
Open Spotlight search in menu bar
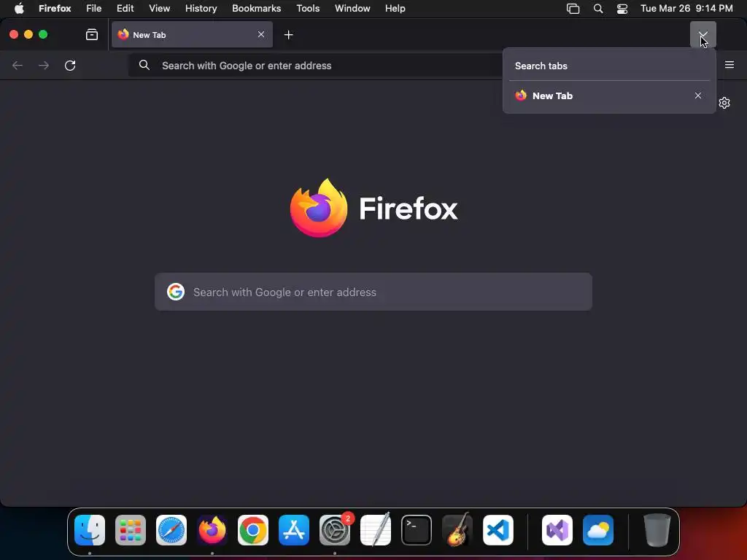click(x=598, y=9)
